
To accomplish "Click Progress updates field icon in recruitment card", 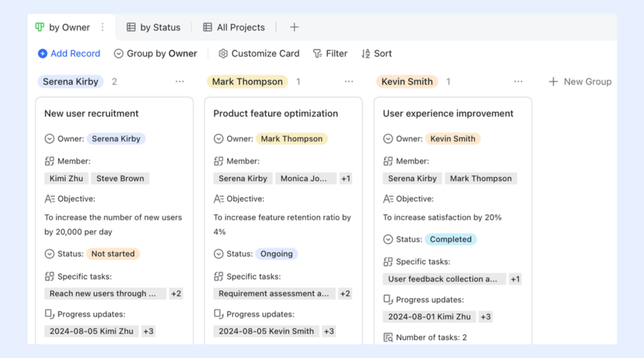I will pos(49,314).
